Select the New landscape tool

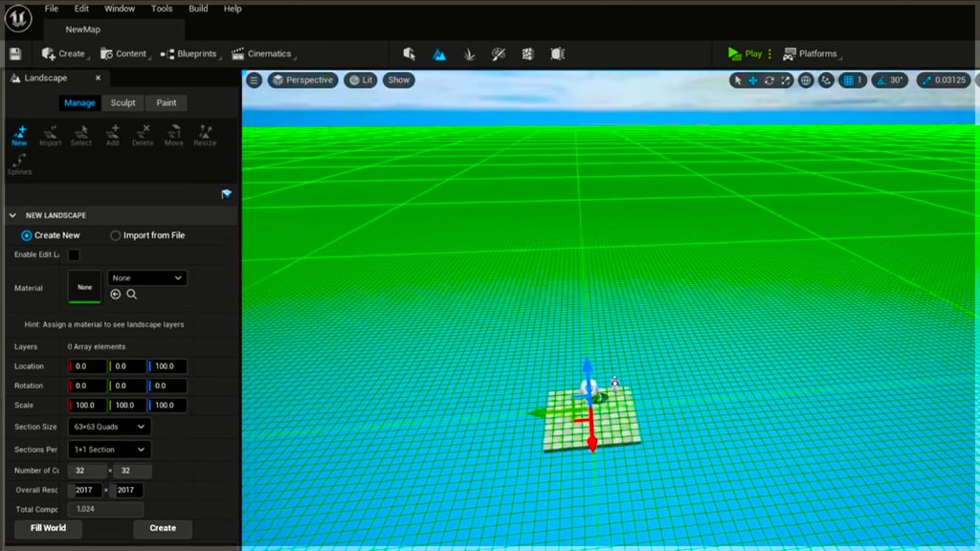coord(19,136)
